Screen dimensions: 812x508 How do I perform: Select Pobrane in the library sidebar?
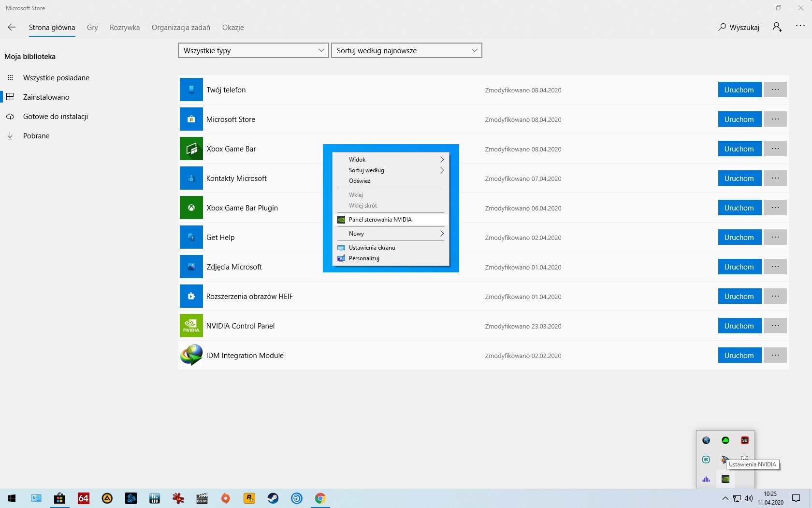[x=36, y=135]
